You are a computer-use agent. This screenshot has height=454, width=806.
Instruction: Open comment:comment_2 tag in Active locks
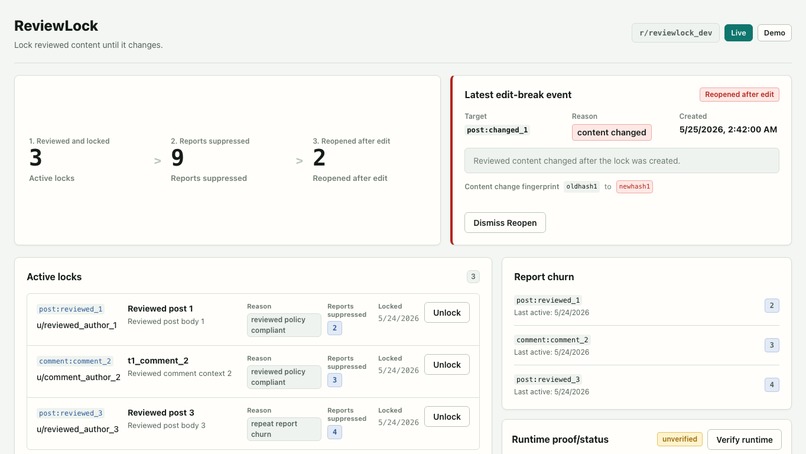click(x=75, y=361)
